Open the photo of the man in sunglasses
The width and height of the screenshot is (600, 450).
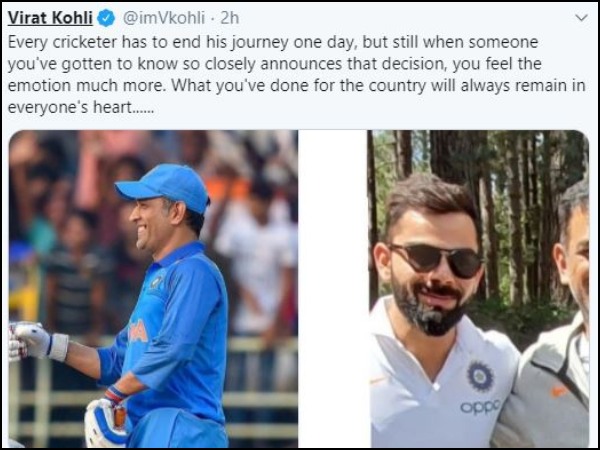click(478, 289)
